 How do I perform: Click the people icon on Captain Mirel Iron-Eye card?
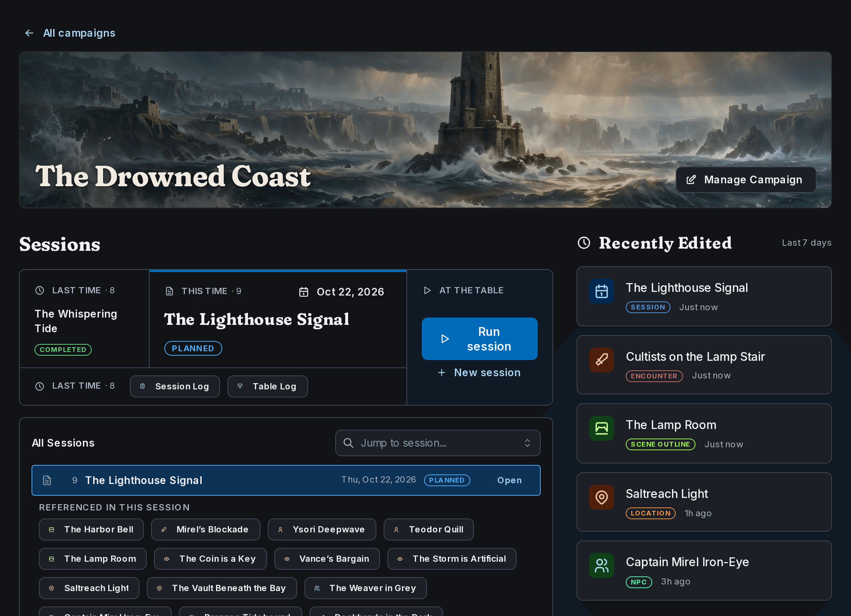[x=602, y=565]
